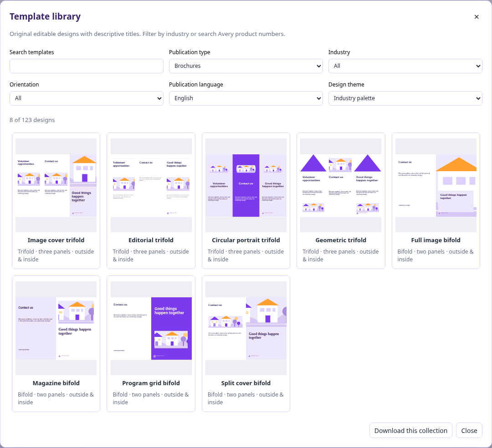Open the Full image bifold thumbnail

point(436,185)
